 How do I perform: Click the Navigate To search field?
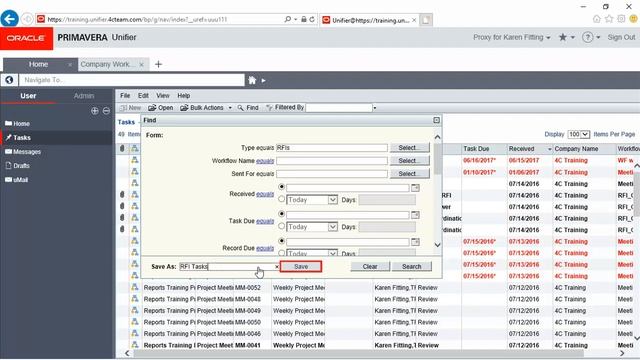click(131, 80)
